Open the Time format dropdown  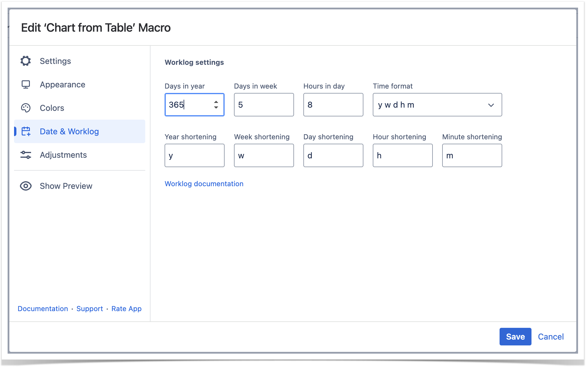pyautogui.click(x=431, y=105)
